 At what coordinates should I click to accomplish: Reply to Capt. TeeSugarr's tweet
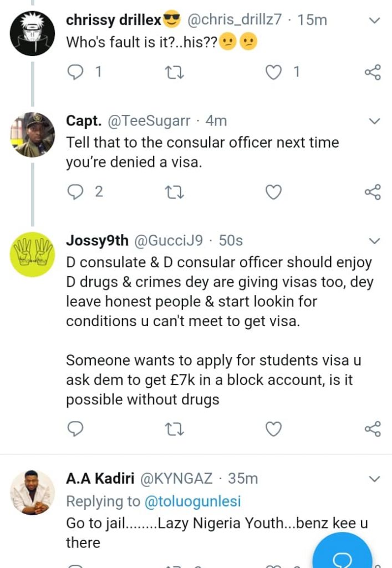pos(75,192)
